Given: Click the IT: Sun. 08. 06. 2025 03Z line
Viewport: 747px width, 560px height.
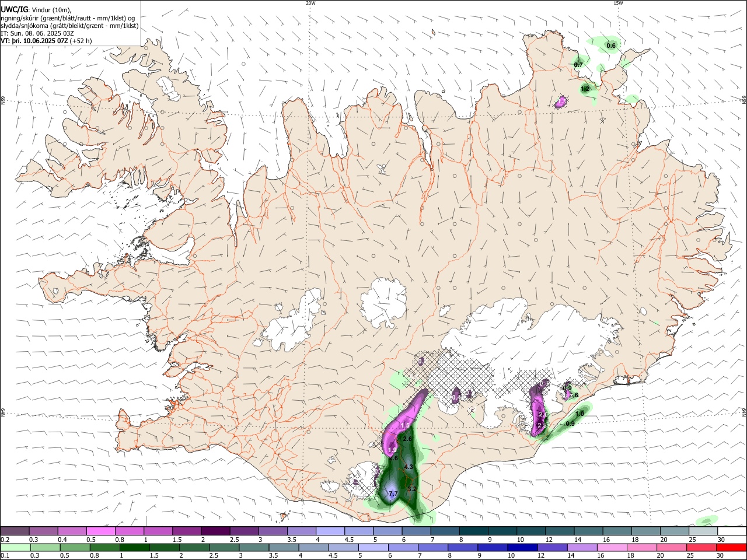Looking at the screenshot, I should point(37,33).
